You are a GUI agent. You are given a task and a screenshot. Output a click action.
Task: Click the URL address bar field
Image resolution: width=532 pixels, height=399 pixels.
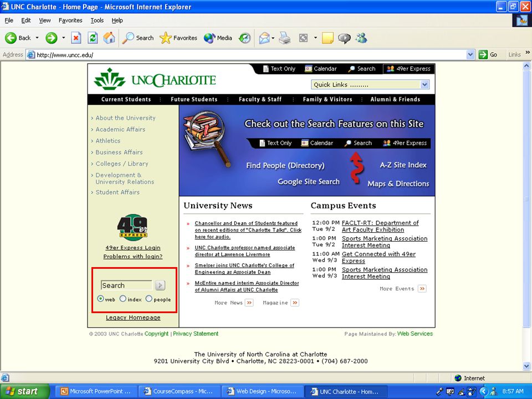point(247,55)
